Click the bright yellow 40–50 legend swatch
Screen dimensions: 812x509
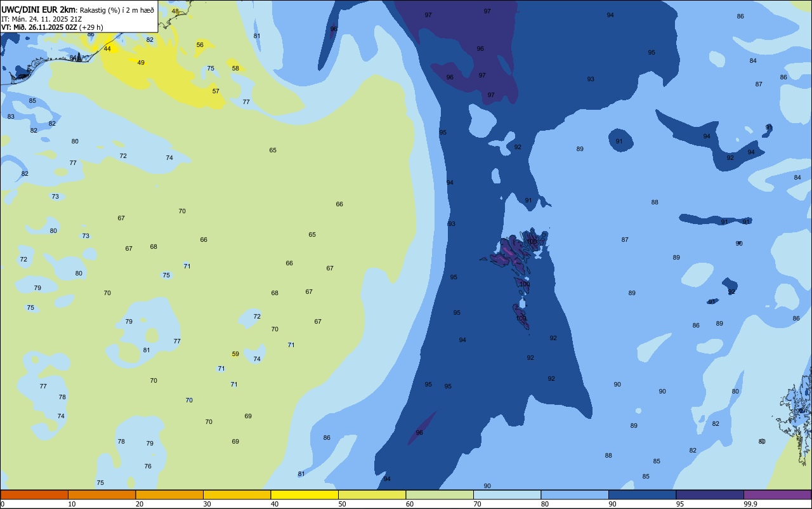coord(304,494)
